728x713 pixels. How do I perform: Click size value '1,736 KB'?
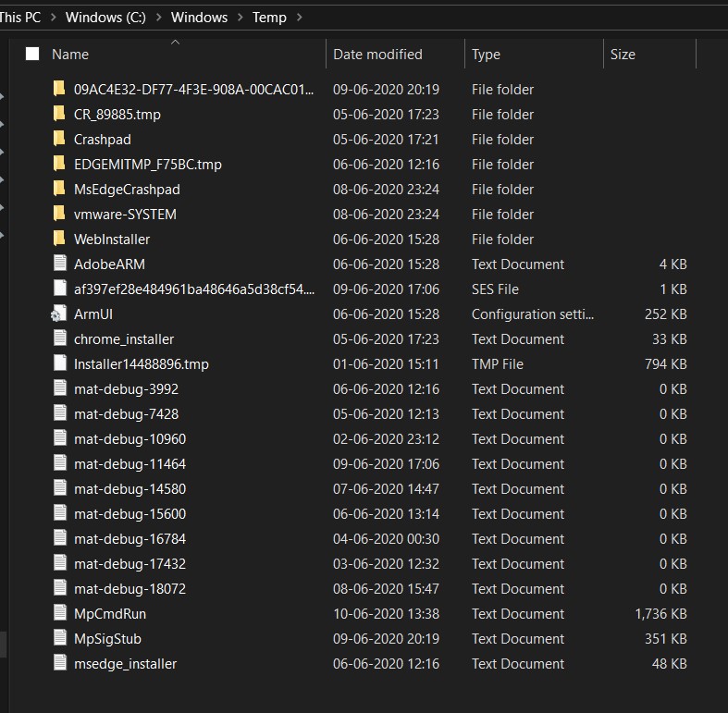pos(660,614)
